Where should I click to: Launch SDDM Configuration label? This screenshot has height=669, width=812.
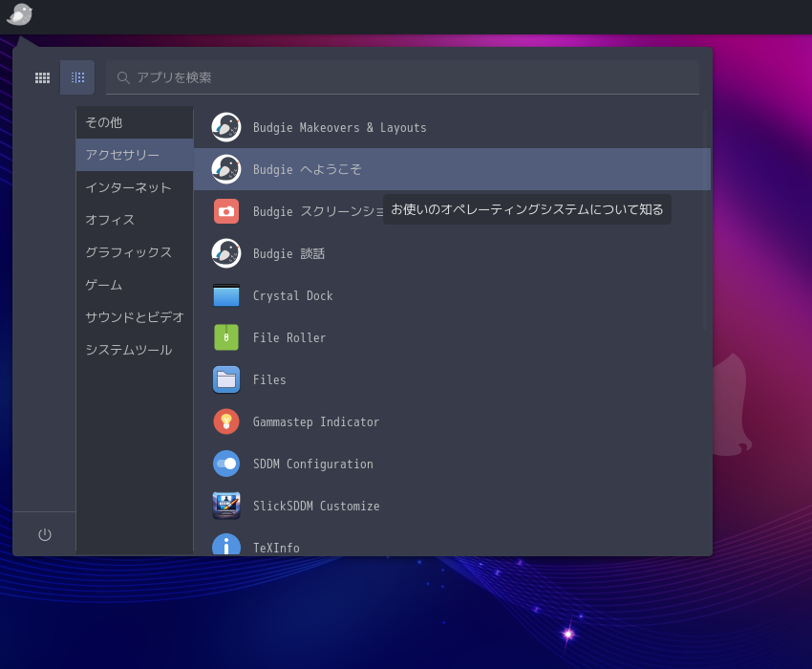[312, 464]
